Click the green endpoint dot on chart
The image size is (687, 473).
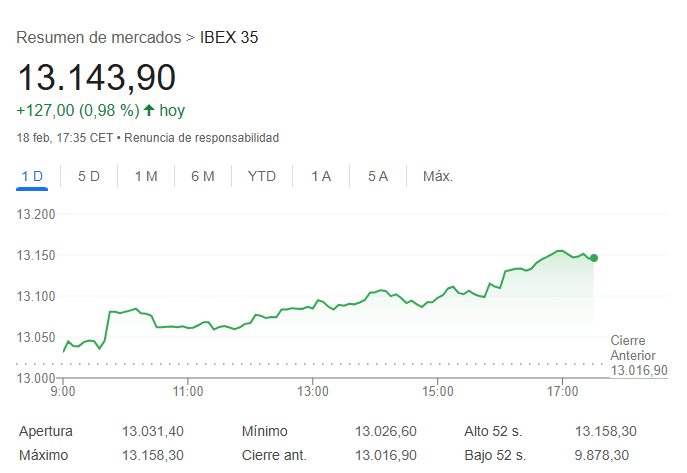[x=594, y=258]
